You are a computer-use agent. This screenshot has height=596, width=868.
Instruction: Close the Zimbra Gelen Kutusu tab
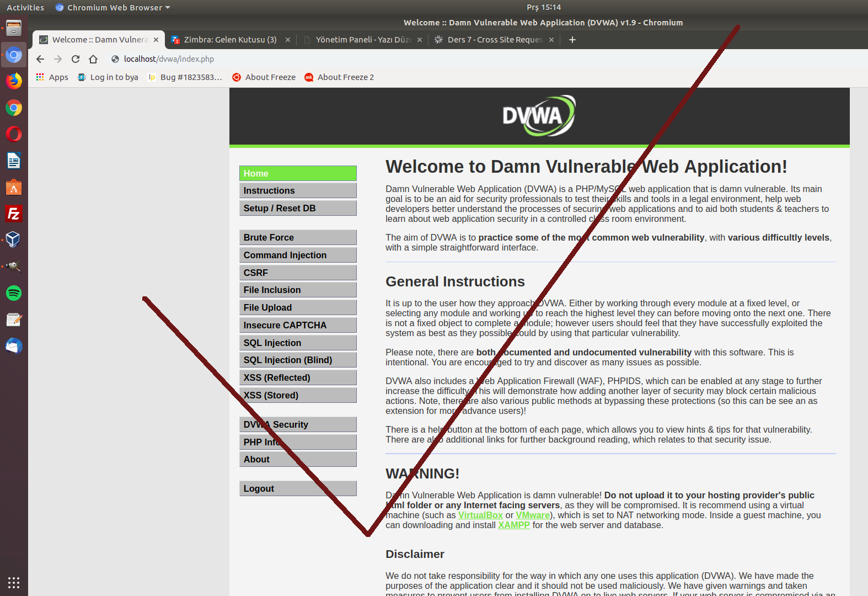pyautogui.click(x=288, y=40)
